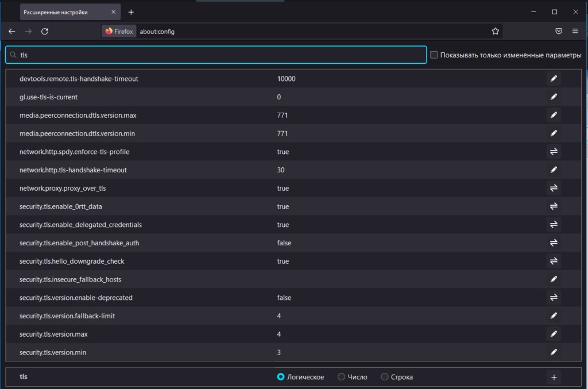Edit security.tls.version.fallback-limit pencil icon

pyautogui.click(x=554, y=316)
